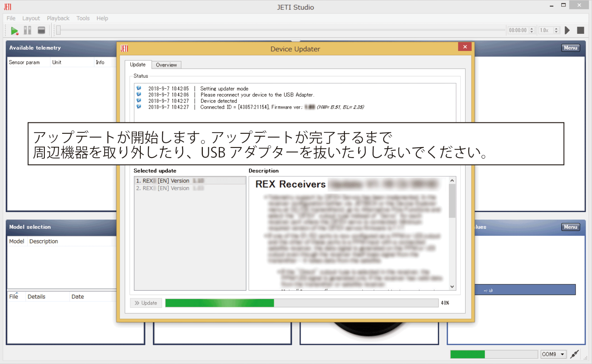Open the Playback menu
This screenshot has width=592, height=364.
pyautogui.click(x=58, y=18)
